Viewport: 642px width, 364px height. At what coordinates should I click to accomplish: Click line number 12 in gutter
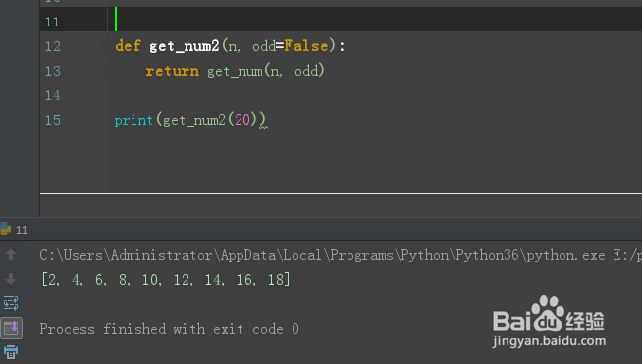(x=53, y=46)
